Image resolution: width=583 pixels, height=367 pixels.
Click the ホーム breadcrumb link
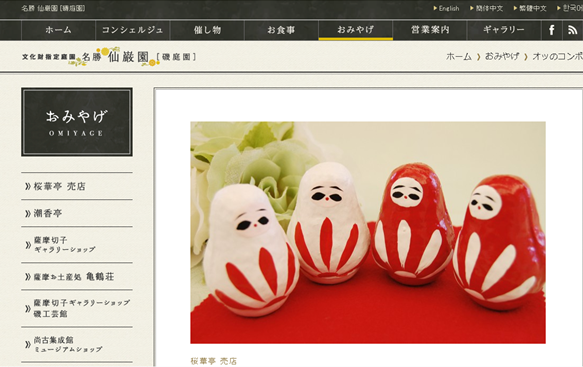click(458, 57)
